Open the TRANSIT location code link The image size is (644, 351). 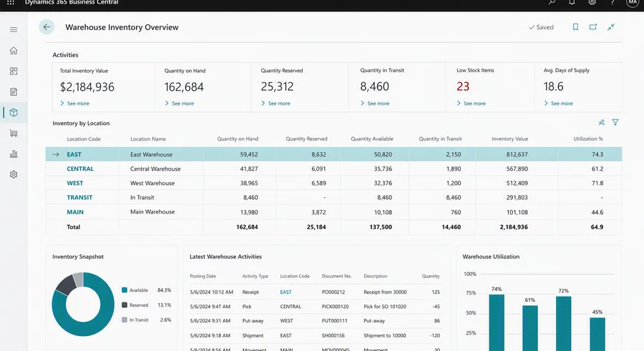(79, 197)
